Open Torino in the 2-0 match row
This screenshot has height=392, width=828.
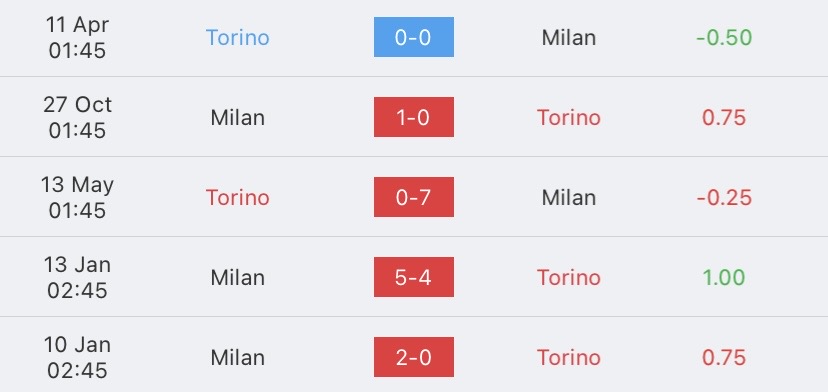(569, 358)
